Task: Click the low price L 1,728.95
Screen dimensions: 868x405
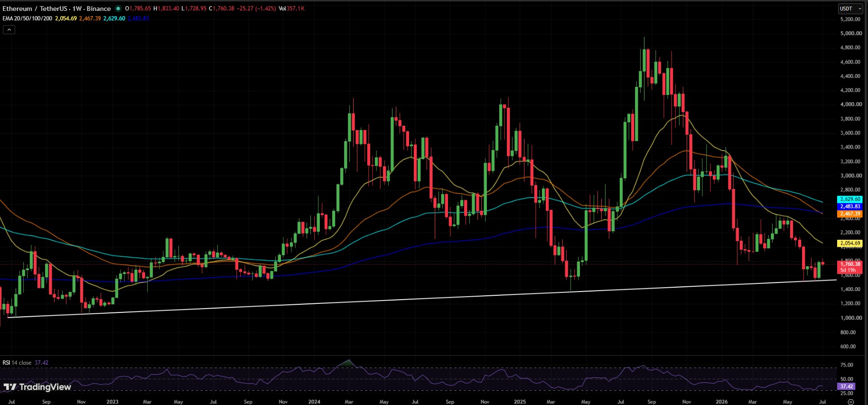Action: click(194, 9)
